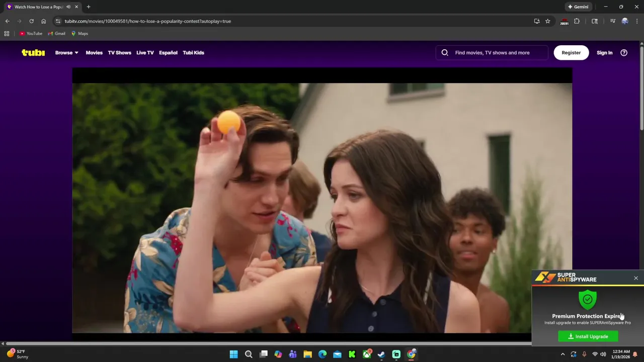The width and height of the screenshot is (644, 362).
Task: Open the Live TV menu item
Action: [x=145, y=52]
